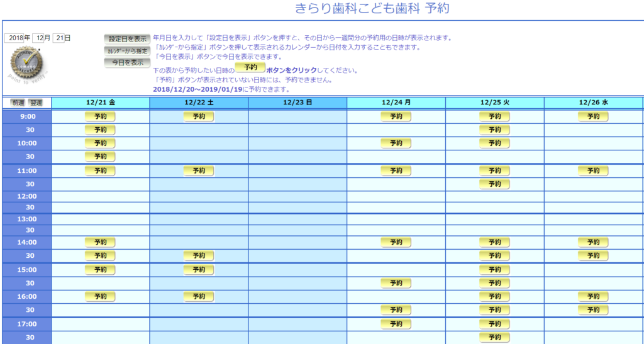This screenshot has height=344, width=644.
Task: Click the month input field showing 12
Action: tap(38, 38)
